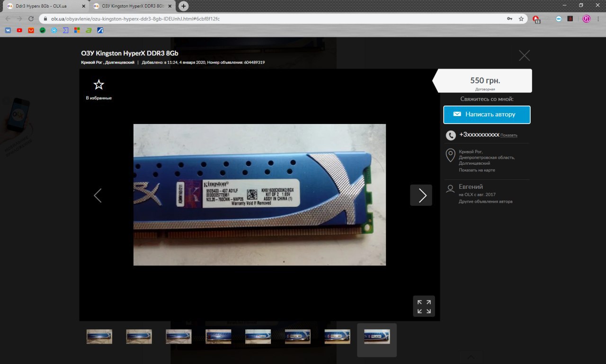Screen dimensions: 606x364
Task: Bookmark this page with star icon
Action: coord(521,18)
